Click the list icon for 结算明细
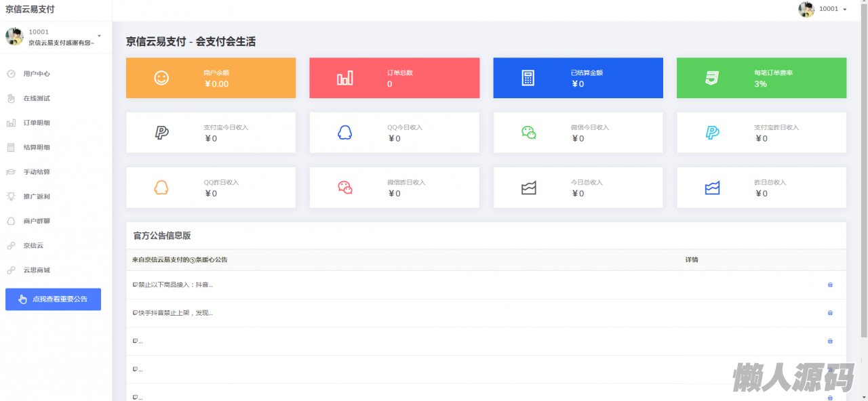868x401 pixels. (11, 147)
